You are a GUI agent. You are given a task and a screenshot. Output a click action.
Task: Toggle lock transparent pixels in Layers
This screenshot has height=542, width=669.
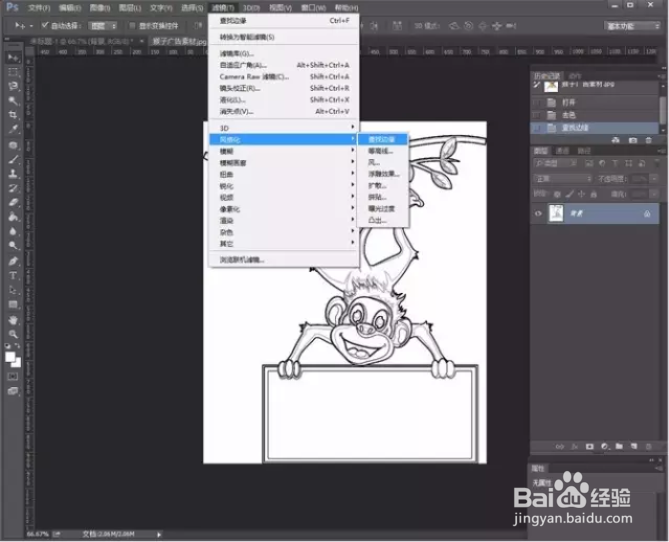point(557,194)
